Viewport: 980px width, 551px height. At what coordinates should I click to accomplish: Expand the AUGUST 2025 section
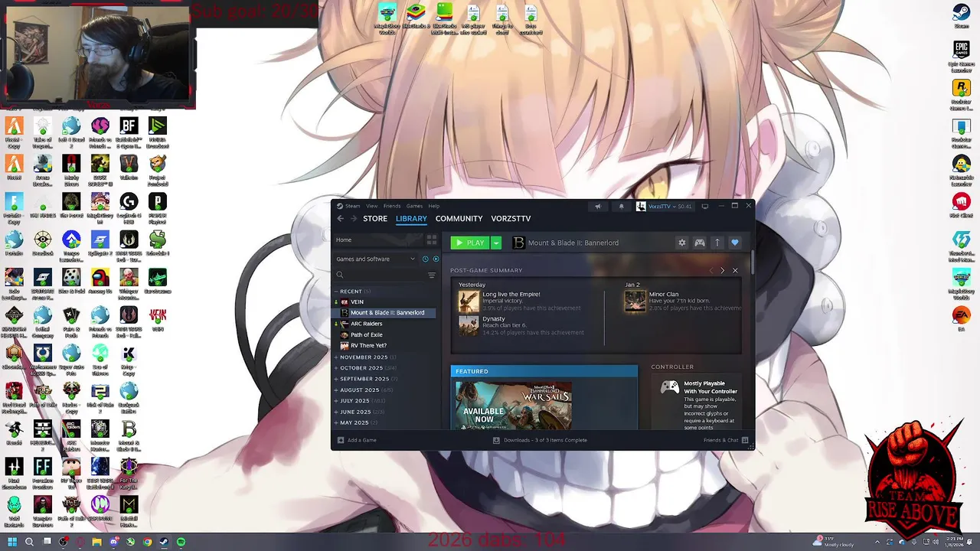tap(364, 390)
